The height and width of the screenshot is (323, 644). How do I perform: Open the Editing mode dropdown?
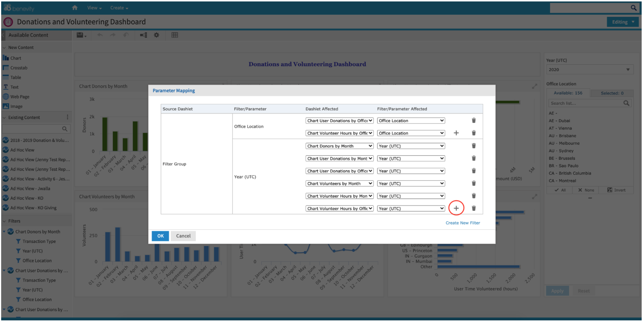pyautogui.click(x=623, y=22)
